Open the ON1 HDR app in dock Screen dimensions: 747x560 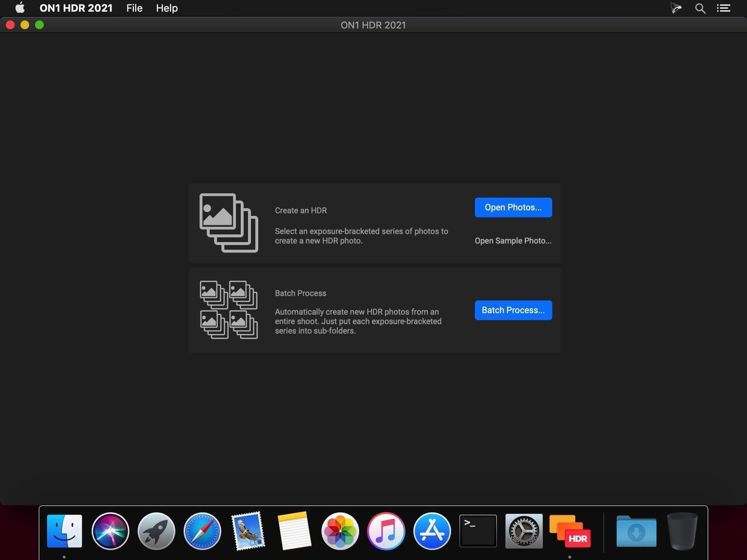(x=570, y=531)
